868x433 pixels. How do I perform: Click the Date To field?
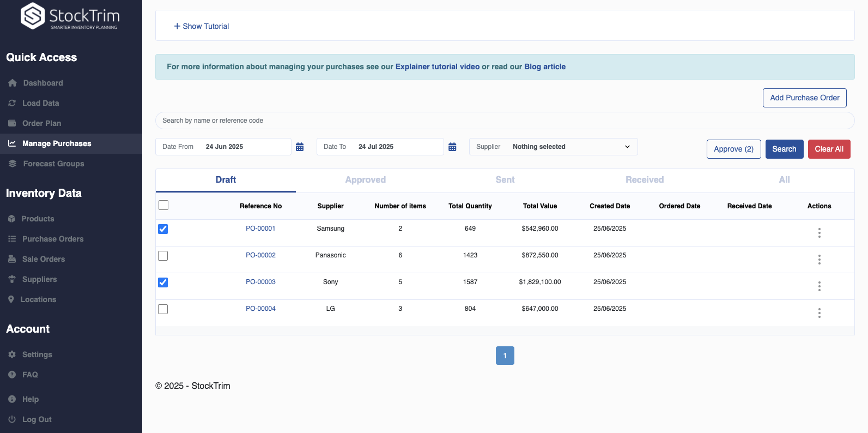coord(380,147)
